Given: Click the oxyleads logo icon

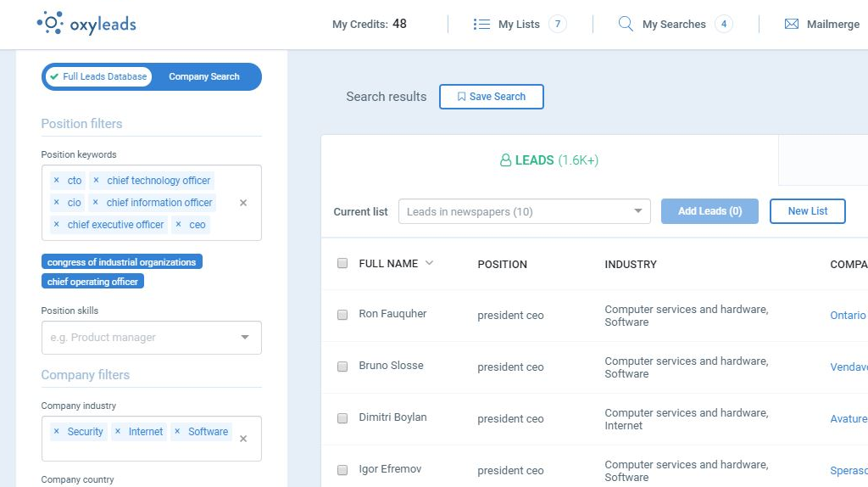Looking at the screenshot, I should tap(51, 23).
